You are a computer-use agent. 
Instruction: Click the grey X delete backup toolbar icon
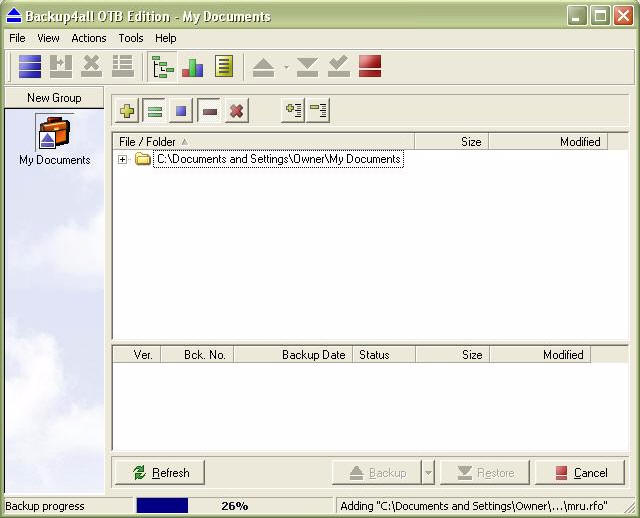(x=91, y=66)
